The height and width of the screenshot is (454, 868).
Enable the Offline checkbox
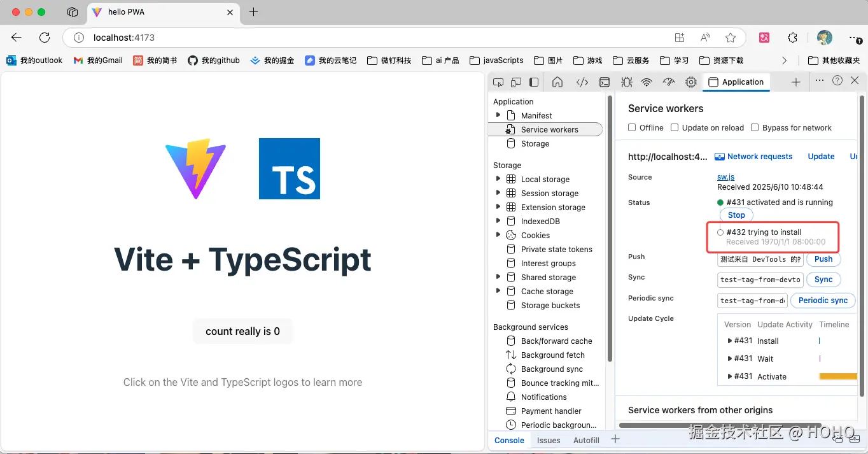point(632,127)
